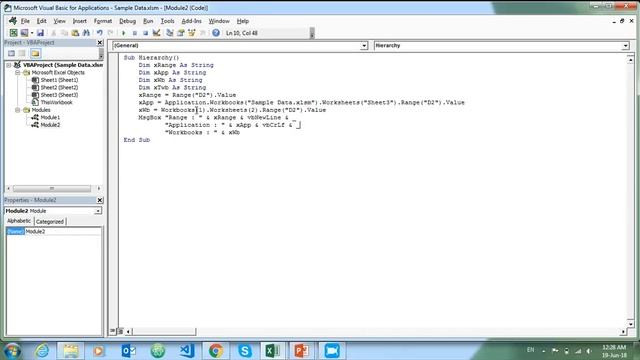Click View Code icon in Project panel
This screenshot has width=640, height=360.
11,53
